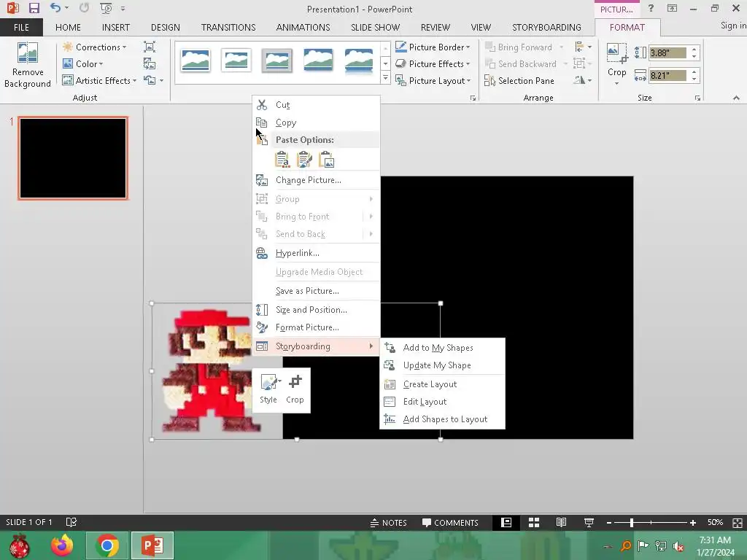Choose Change Picture... from context menu

(x=316, y=180)
